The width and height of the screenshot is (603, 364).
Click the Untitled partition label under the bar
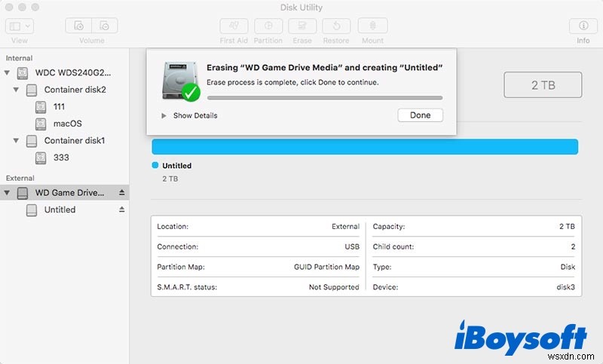pos(177,166)
